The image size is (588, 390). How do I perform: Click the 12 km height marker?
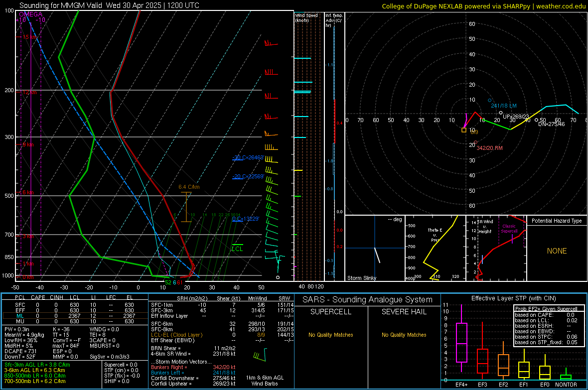pyautogui.click(x=30, y=92)
